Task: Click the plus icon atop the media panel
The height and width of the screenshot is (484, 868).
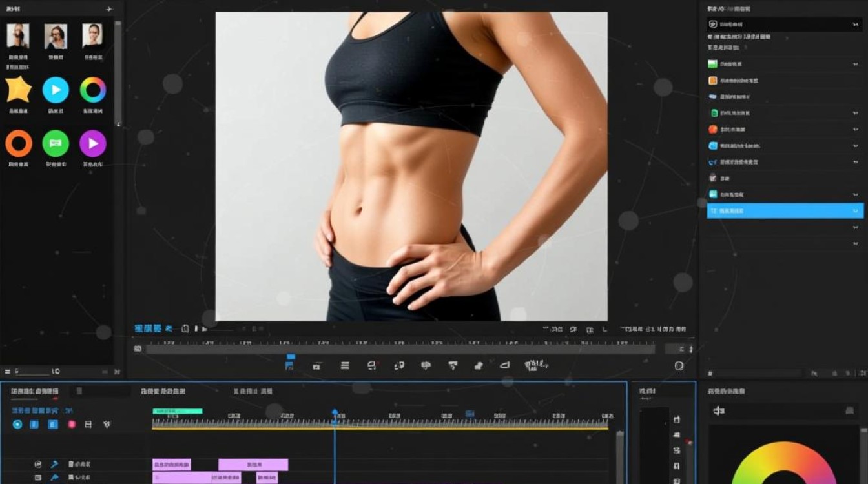Action: (x=109, y=9)
